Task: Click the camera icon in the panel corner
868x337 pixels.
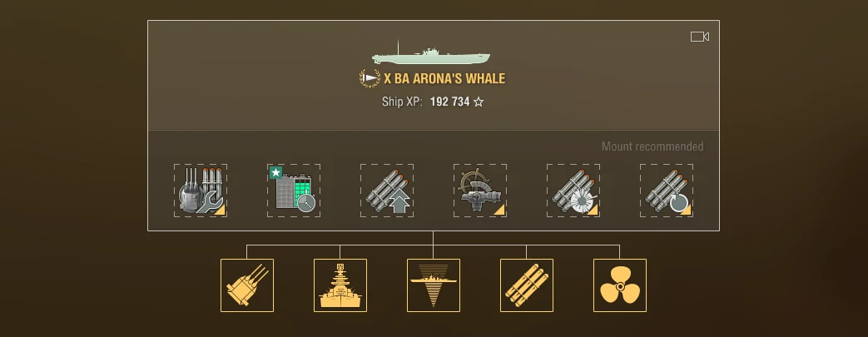Action: coord(700,37)
